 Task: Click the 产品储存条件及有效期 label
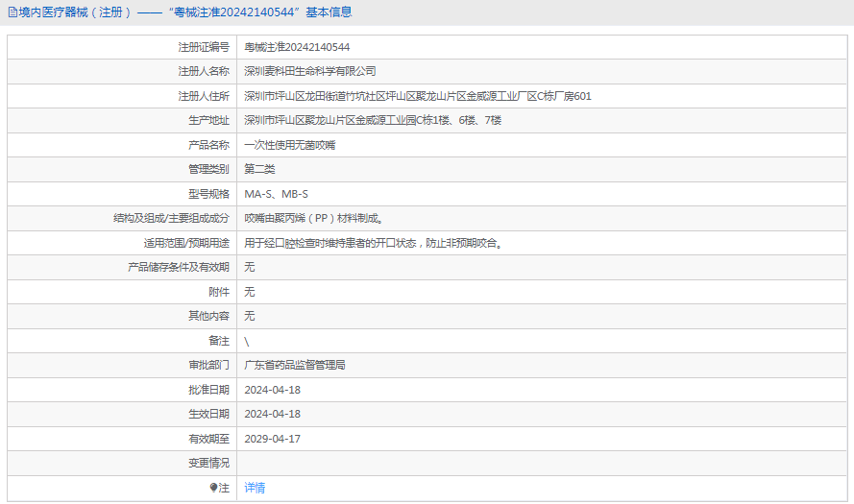(179, 267)
